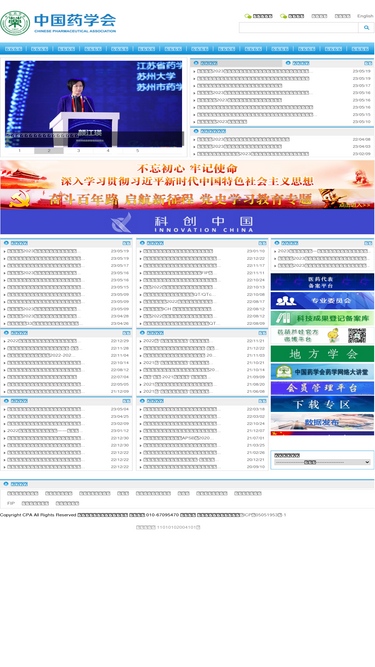Viewport: 375px width, 667px height.
Task: Click the search magnifier button
Action: 366,28
